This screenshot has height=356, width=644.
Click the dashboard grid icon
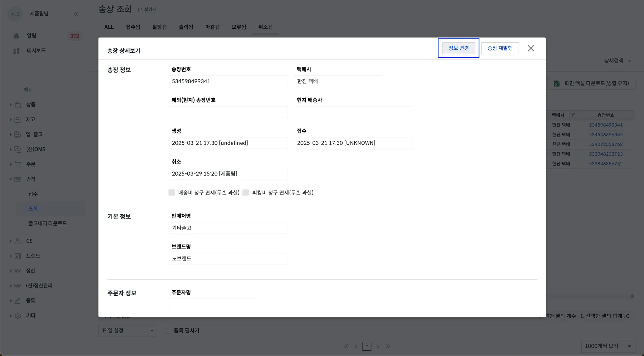coord(16,51)
